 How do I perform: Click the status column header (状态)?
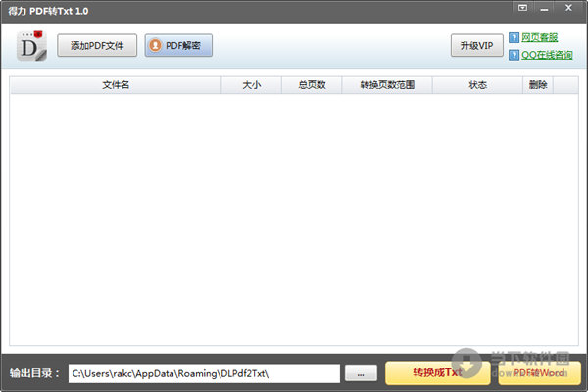(477, 85)
